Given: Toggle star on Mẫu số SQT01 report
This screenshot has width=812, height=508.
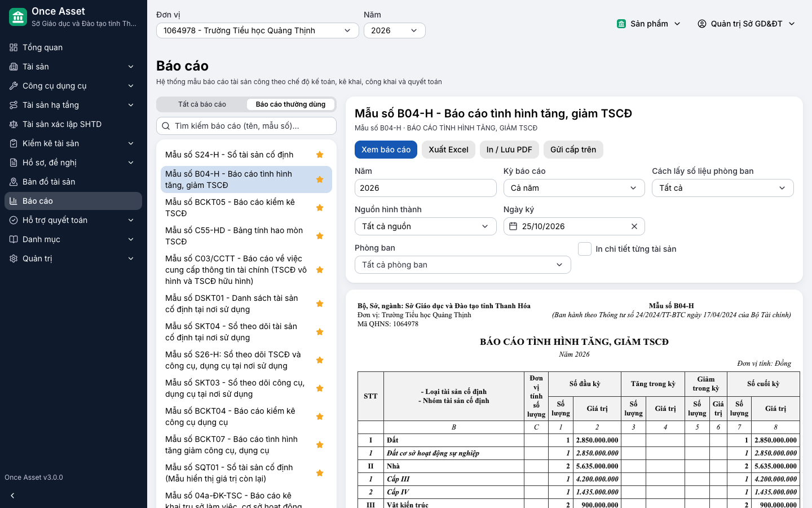Looking at the screenshot, I should click(320, 473).
